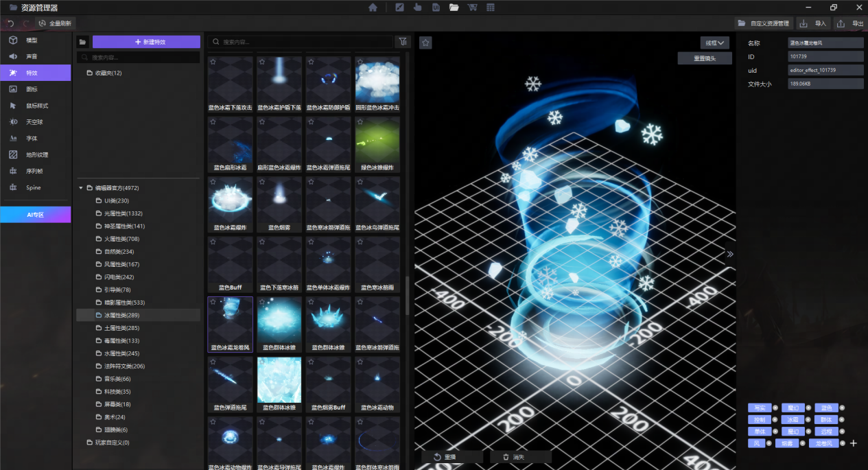Screen dimensions: 868x470
Task: Click the 重置镜头 button
Action: tap(704, 58)
